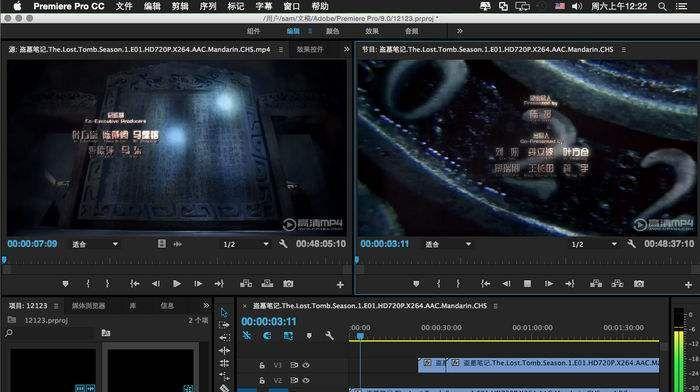
Task: Click the Extract button in Program monitor
Action: 617,284
